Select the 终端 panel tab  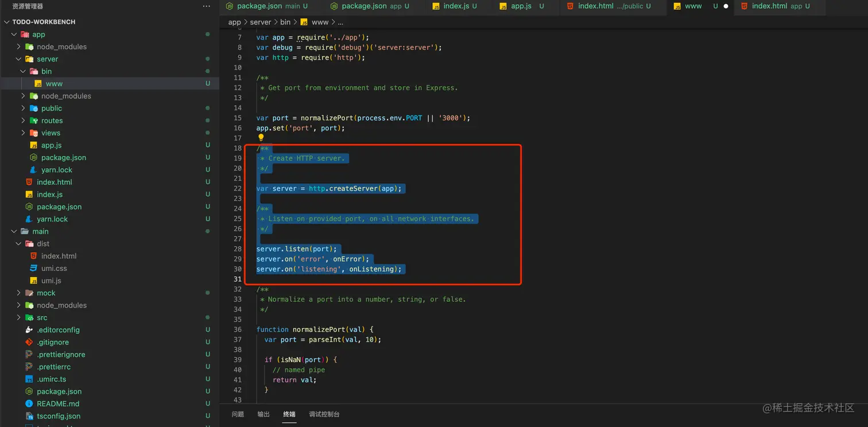pos(289,414)
